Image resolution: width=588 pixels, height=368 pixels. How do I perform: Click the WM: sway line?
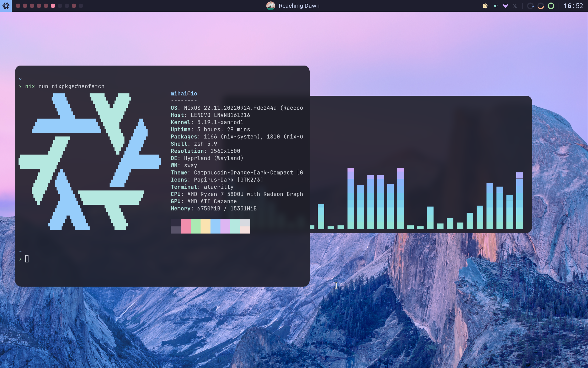184,165
